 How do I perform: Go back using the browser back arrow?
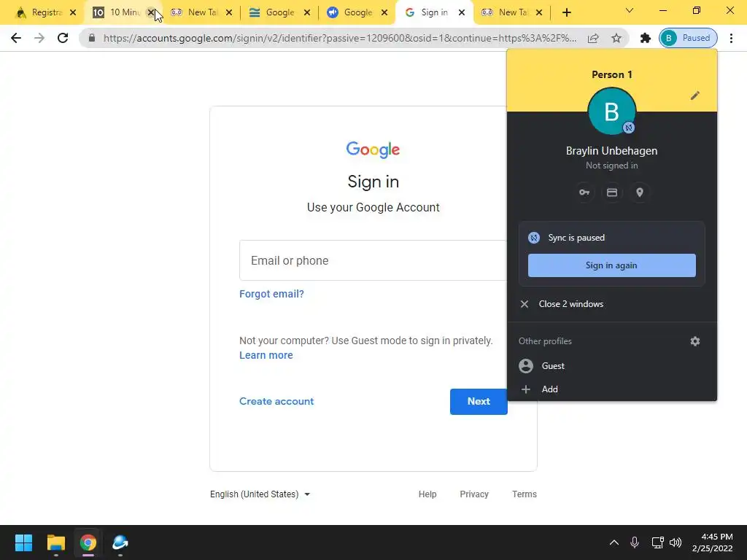coord(16,38)
